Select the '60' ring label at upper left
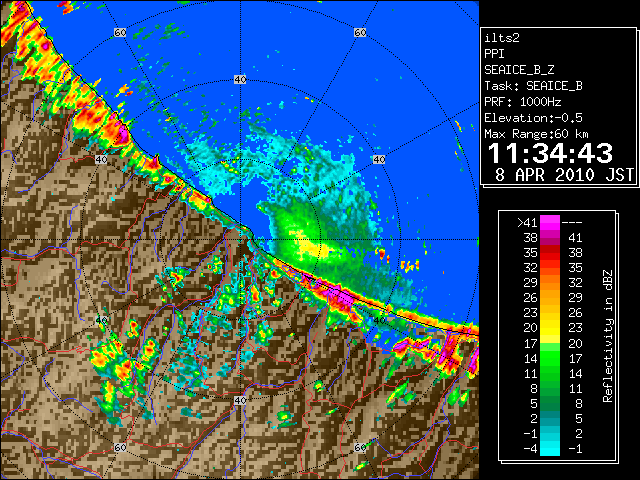The height and width of the screenshot is (480, 640). point(120,32)
